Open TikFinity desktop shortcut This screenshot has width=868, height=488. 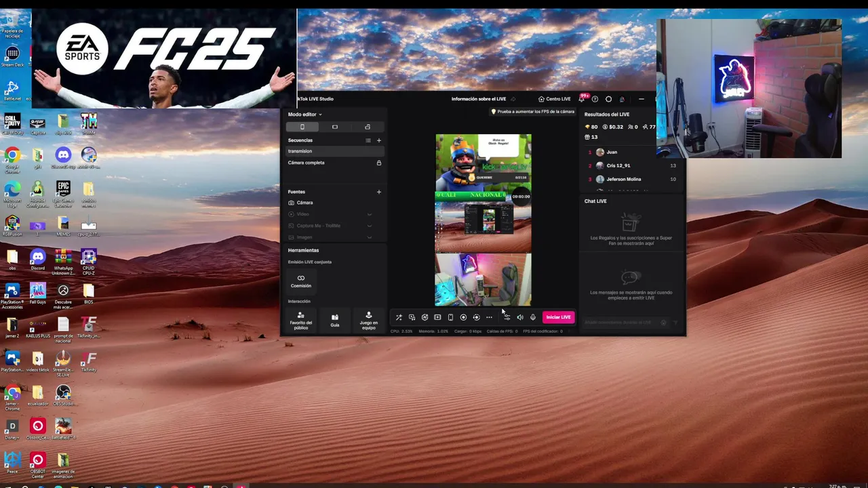pos(88,361)
